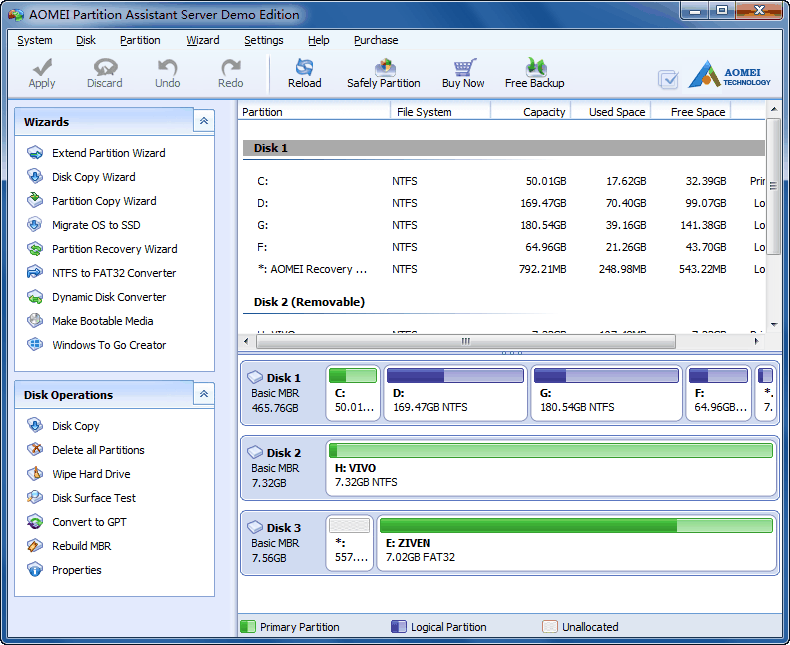Viewport: 790px width, 645px height.
Task: Click the Undo arrow icon
Action: point(167,67)
